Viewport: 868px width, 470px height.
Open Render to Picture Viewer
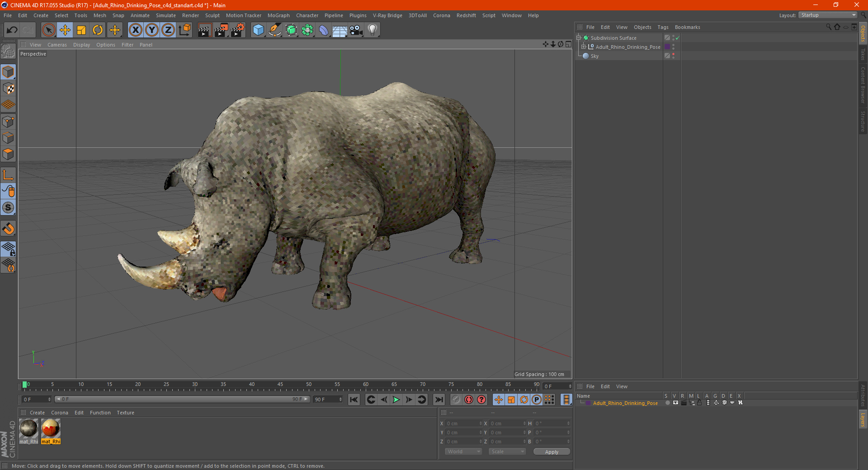[221, 30]
